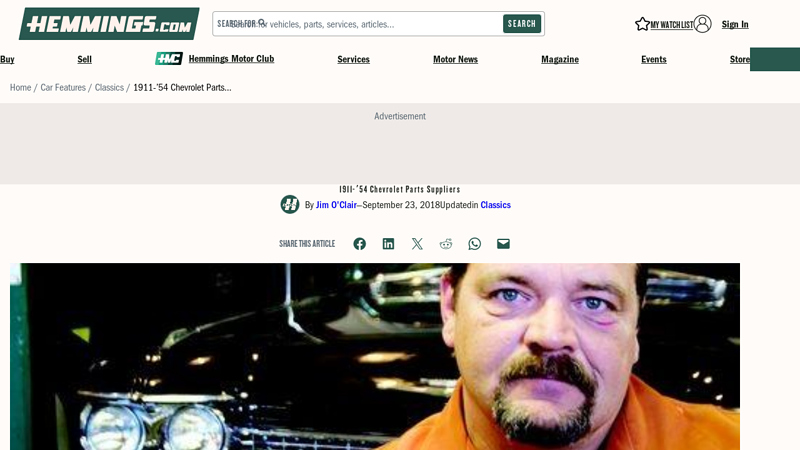Open the Services menu
The height and width of the screenshot is (450, 800).
click(353, 59)
